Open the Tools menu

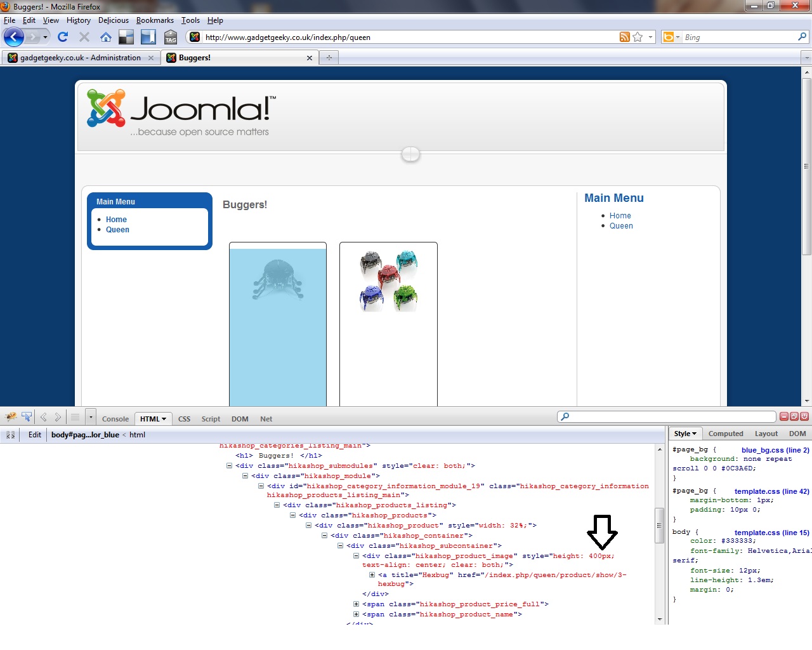tap(190, 20)
